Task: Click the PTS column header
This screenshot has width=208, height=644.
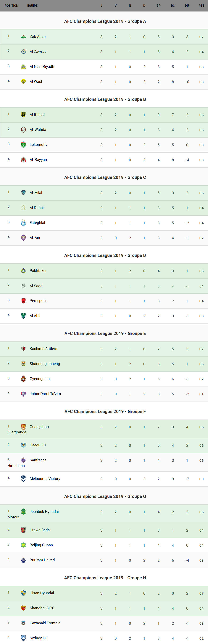Action: tap(201, 6)
